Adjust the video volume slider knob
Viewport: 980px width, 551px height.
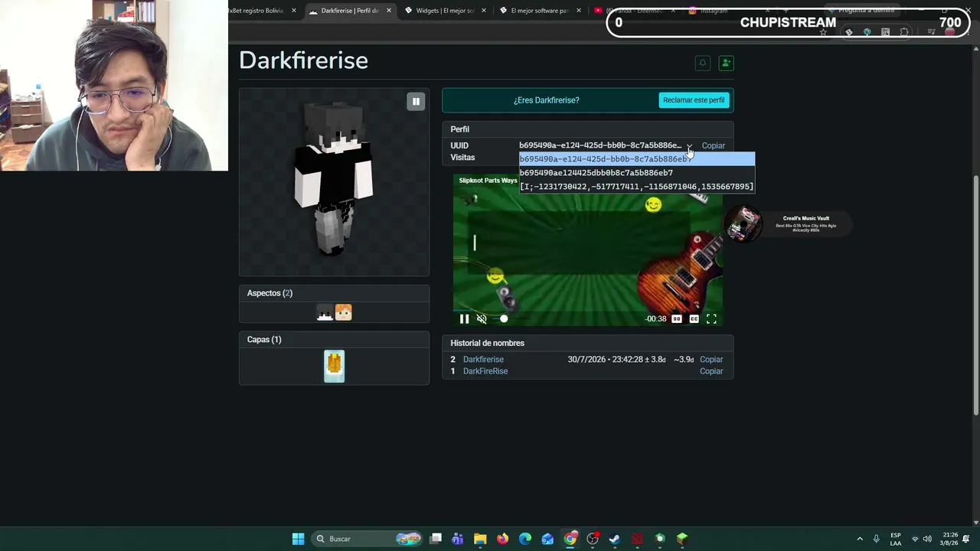tap(504, 319)
